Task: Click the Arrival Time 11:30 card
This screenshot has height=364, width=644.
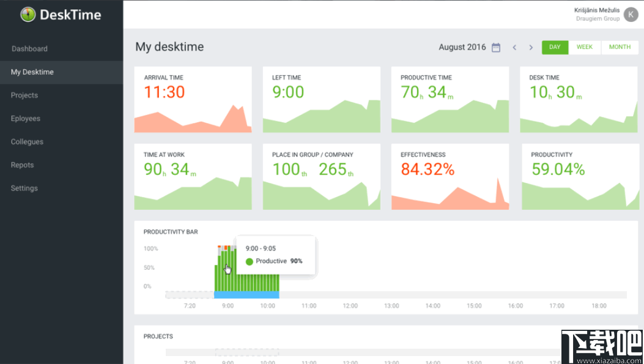Action: (193, 100)
